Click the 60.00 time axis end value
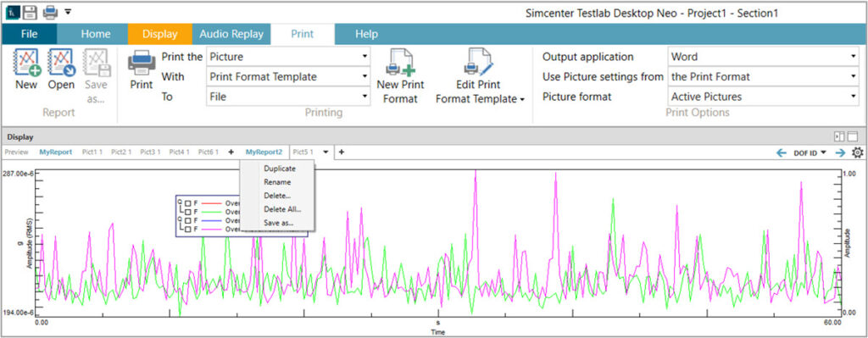The height and width of the screenshot is (338, 868). (832, 322)
